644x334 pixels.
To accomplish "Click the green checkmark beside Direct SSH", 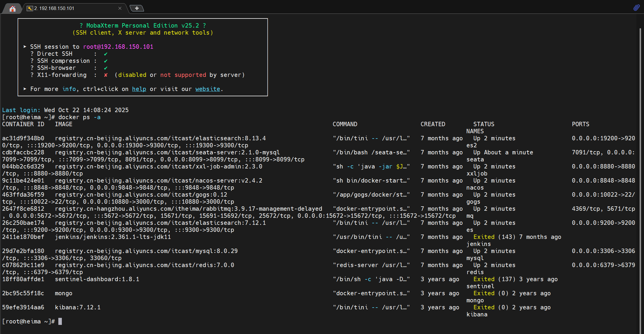I will (x=106, y=54).
